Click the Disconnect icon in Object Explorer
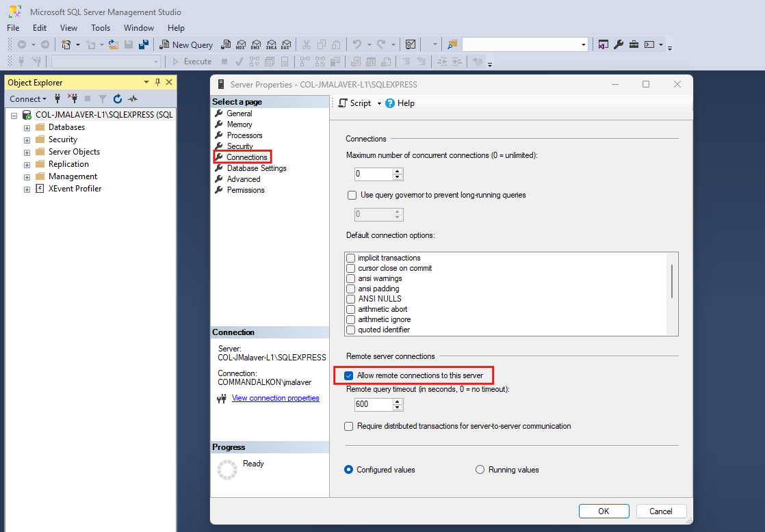The image size is (765, 532). (x=73, y=99)
